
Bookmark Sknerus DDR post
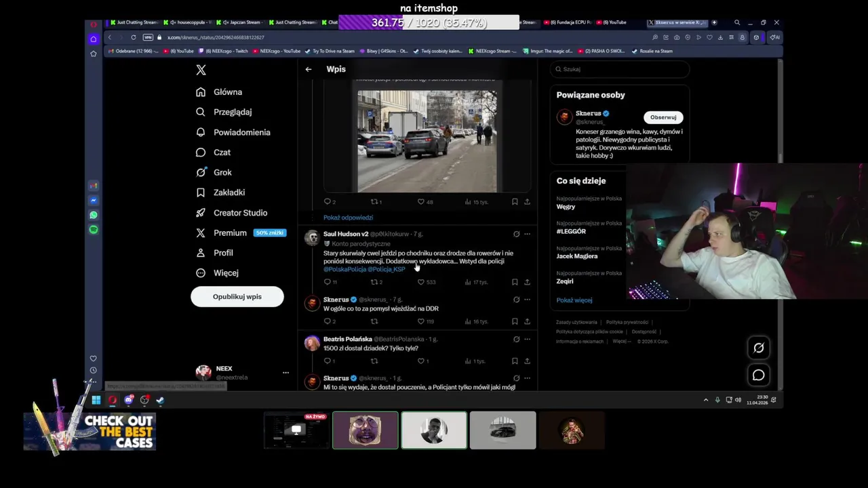515,321
